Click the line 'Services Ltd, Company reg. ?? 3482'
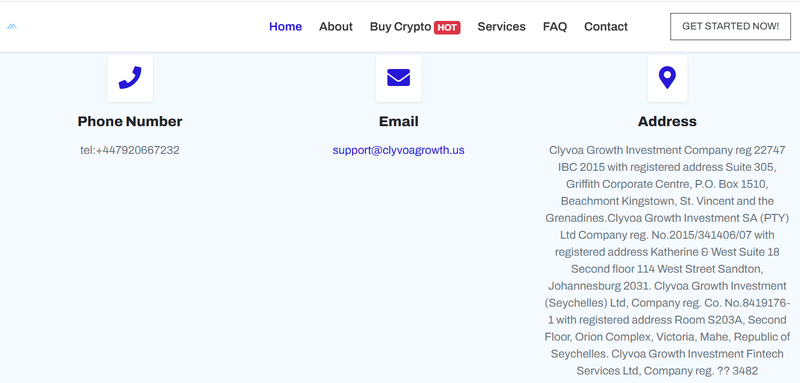 click(x=667, y=371)
